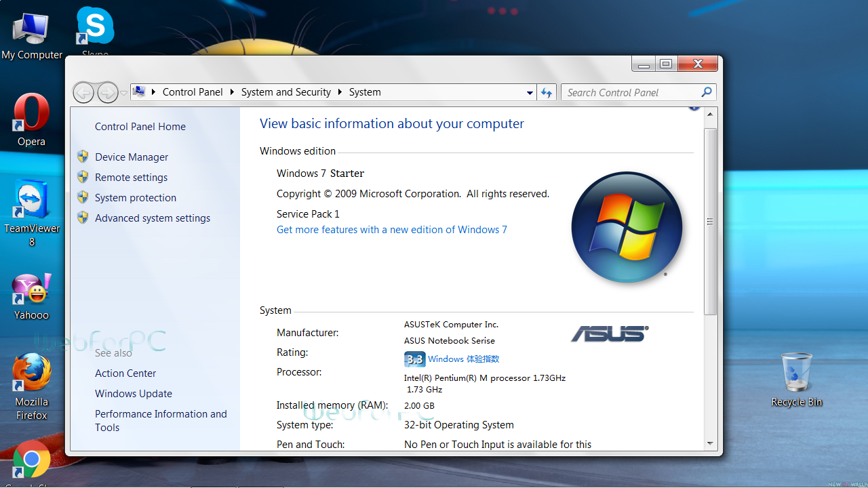Click the Windows 7 Starter text

pyautogui.click(x=321, y=174)
